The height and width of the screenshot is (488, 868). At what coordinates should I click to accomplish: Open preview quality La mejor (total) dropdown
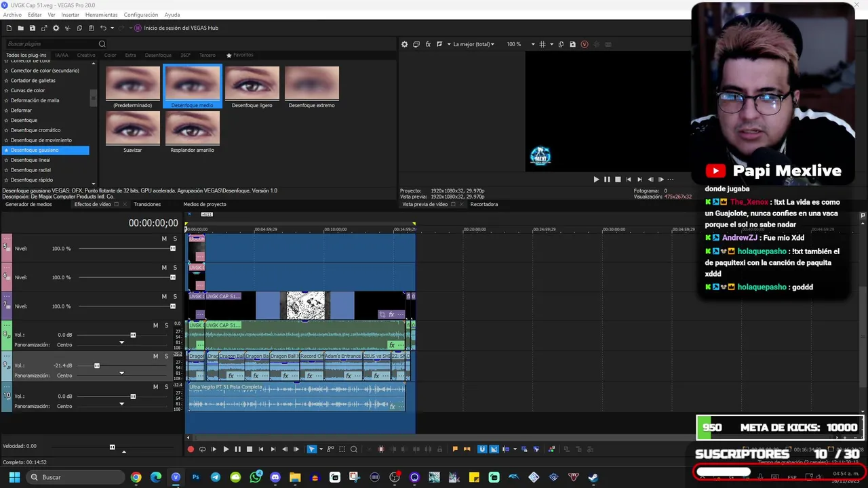(x=474, y=44)
